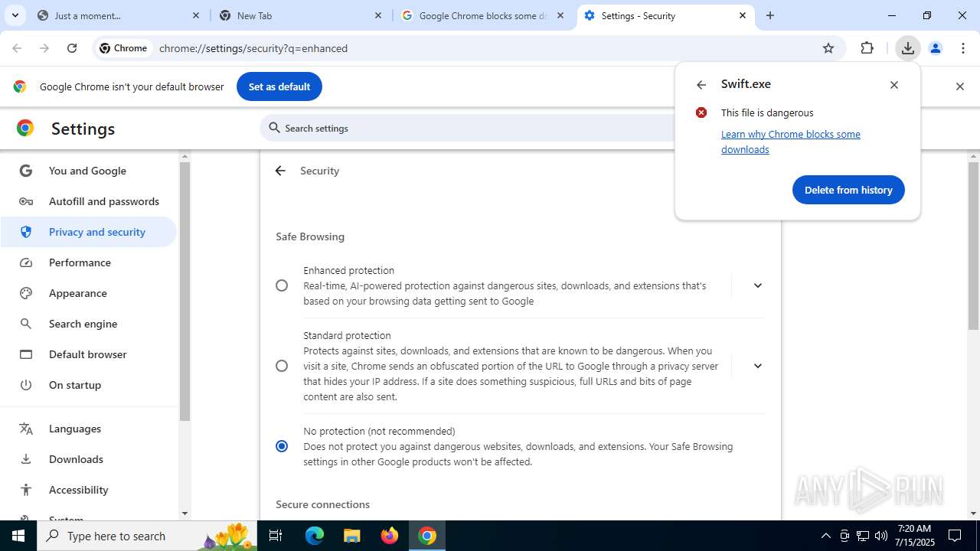Close the 'Just a moment...' tab
Viewport: 980px width, 551px height.
(196, 15)
